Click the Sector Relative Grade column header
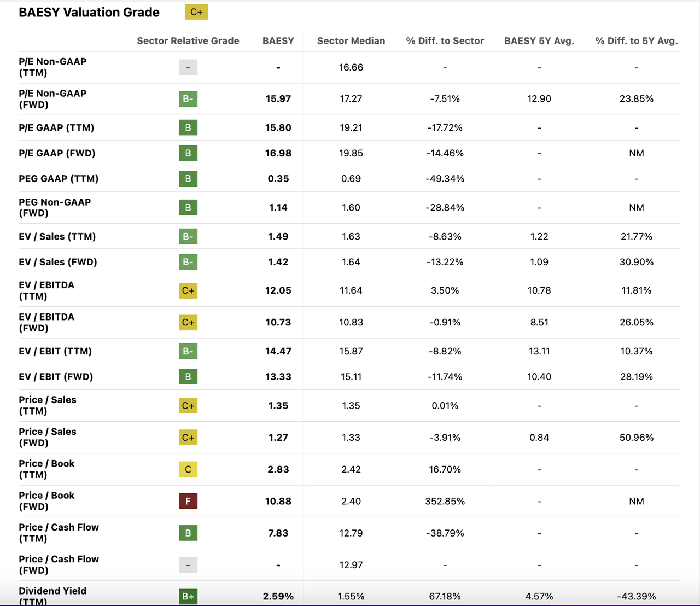This screenshot has width=700, height=606. tap(188, 41)
